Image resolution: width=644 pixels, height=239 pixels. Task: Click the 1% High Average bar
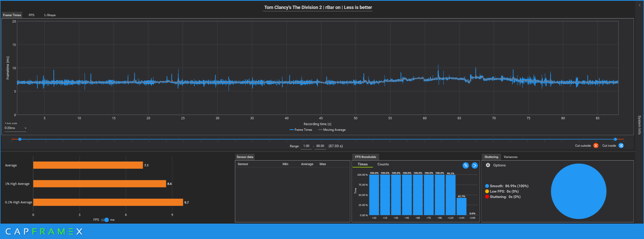pyautogui.click(x=100, y=184)
